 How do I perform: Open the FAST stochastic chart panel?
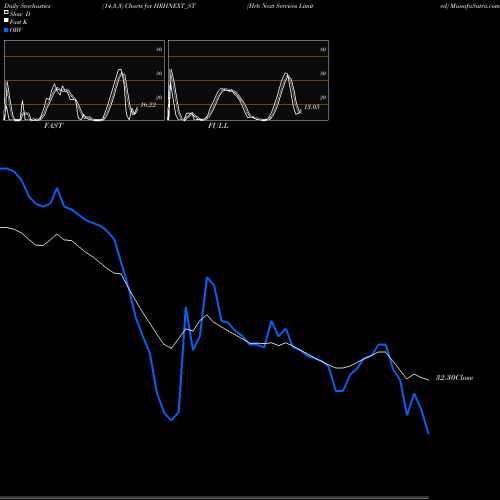pos(84,80)
